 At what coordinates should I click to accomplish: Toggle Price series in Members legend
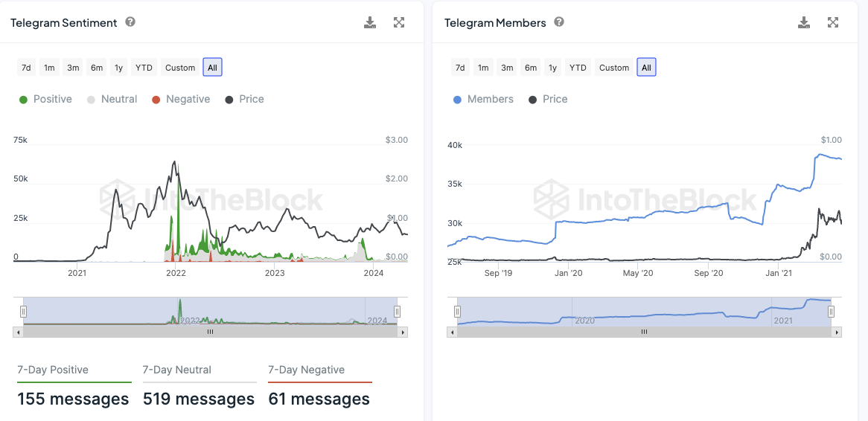[548, 99]
